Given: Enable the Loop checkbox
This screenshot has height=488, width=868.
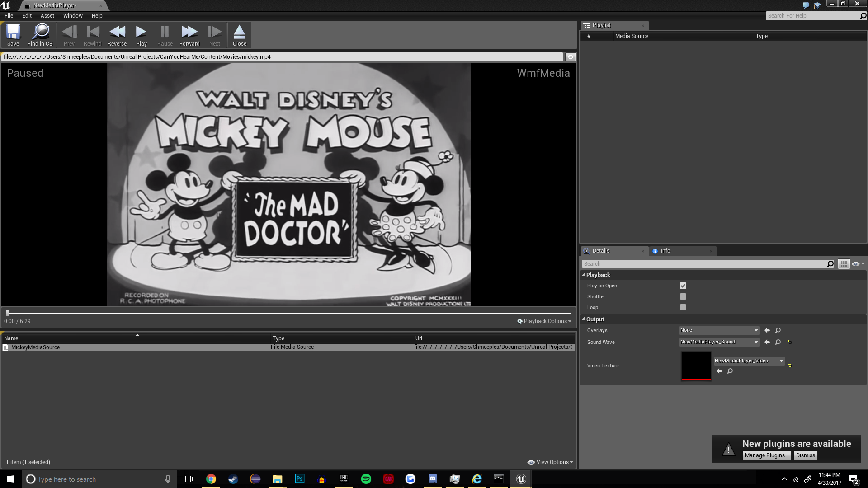Looking at the screenshot, I should click(x=683, y=308).
